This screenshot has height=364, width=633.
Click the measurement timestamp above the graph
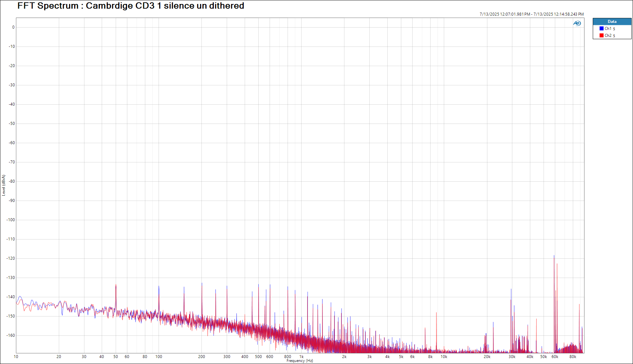coord(531,14)
